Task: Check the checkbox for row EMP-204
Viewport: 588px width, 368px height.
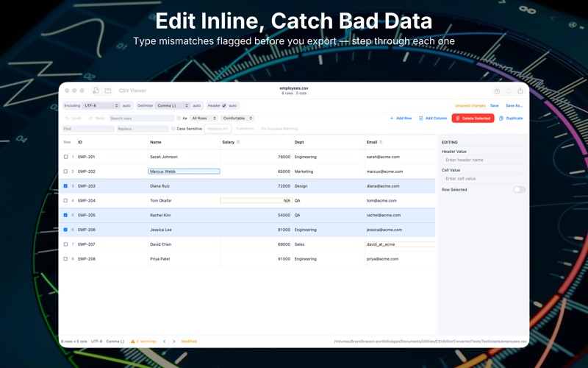Action: [x=65, y=200]
